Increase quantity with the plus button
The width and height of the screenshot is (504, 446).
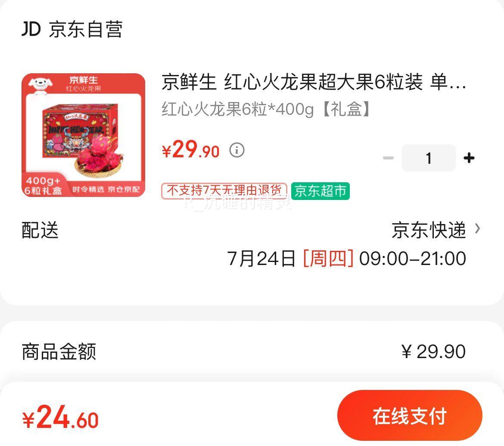click(469, 158)
